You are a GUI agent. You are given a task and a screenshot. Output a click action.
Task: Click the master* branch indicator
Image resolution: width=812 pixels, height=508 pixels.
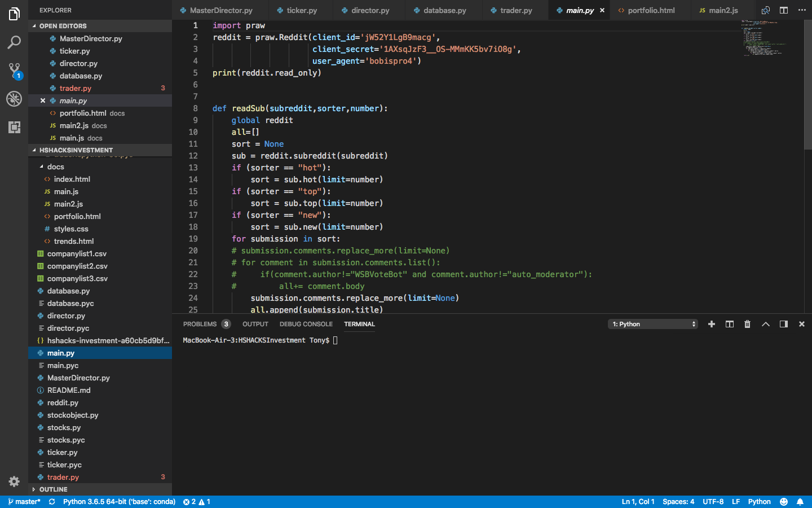(24, 501)
